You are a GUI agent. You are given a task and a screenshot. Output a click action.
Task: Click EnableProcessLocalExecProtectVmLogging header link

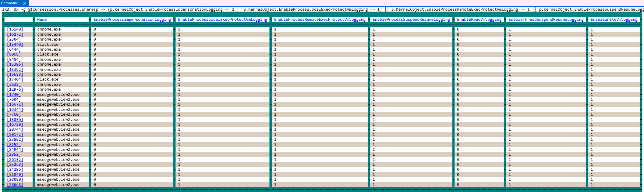coord(222,19)
